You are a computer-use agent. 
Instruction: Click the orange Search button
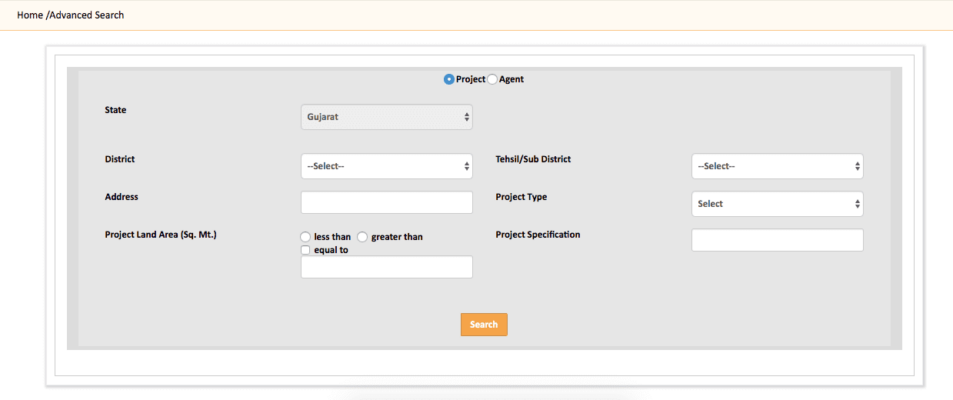484,325
